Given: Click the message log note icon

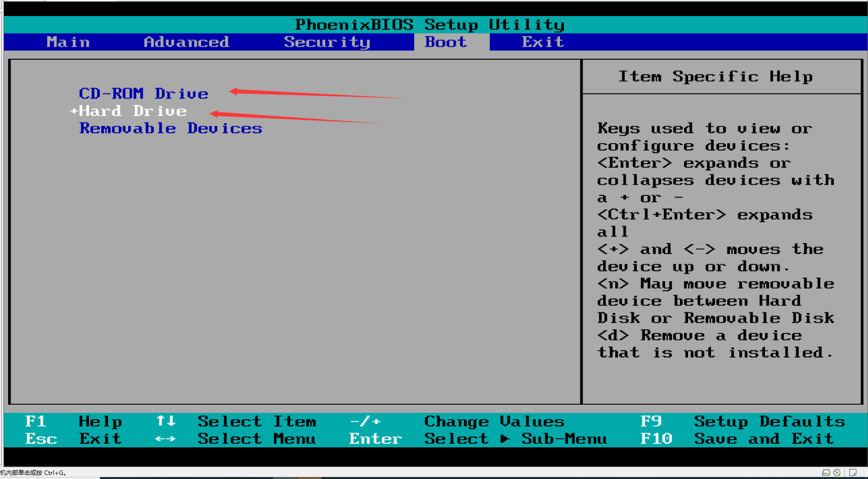Looking at the screenshot, I should pyautogui.click(x=853, y=472).
